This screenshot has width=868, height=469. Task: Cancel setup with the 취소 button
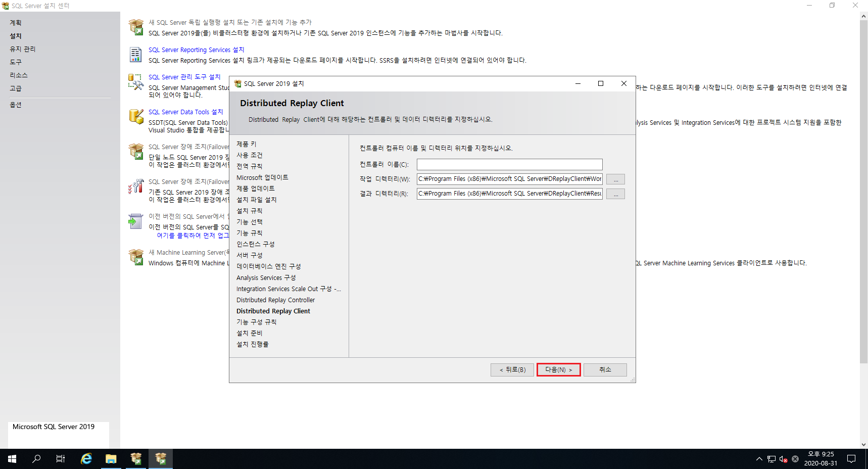click(x=605, y=370)
